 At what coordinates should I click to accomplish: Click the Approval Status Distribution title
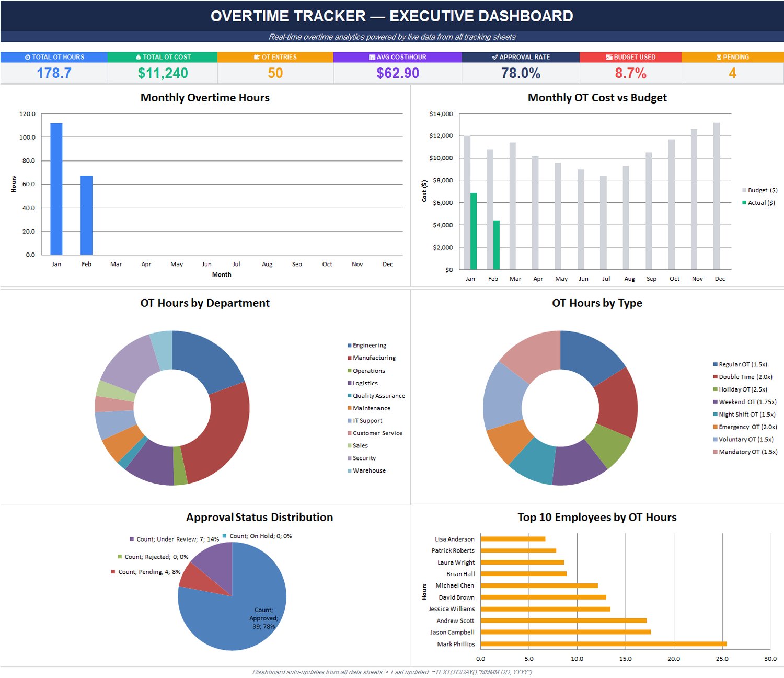[259, 518]
